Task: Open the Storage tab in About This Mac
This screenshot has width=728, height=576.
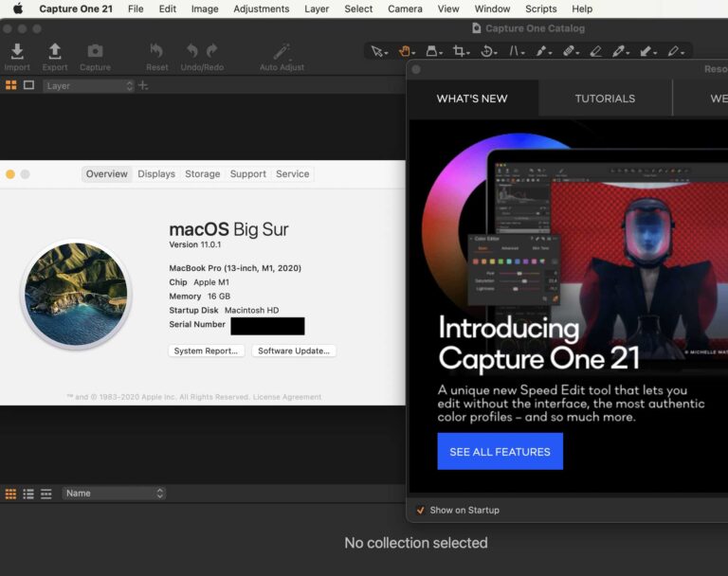Action: tap(203, 174)
